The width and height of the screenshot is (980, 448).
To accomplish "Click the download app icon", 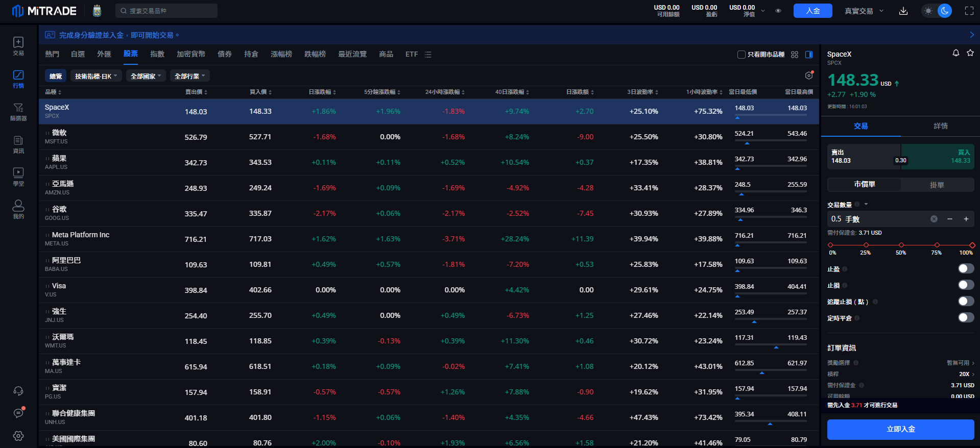I will (903, 11).
